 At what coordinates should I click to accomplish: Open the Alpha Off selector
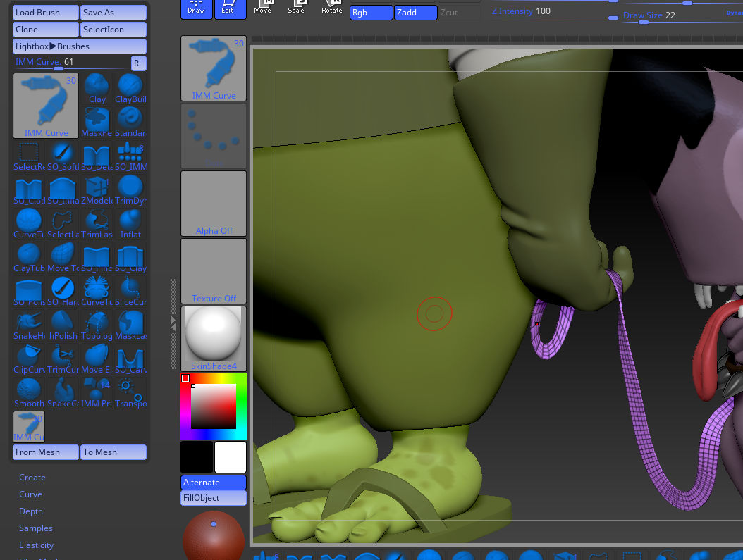(214, 204)
